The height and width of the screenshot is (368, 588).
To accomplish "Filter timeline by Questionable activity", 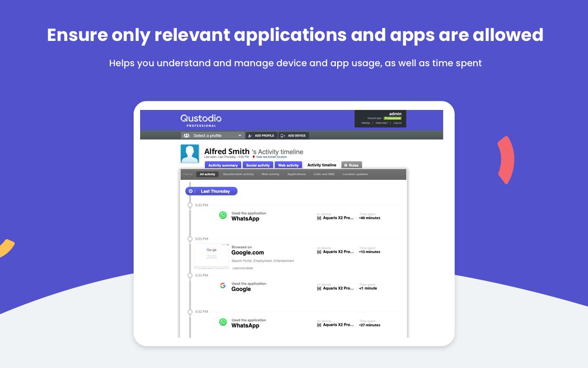I will (x=238, y=174).
